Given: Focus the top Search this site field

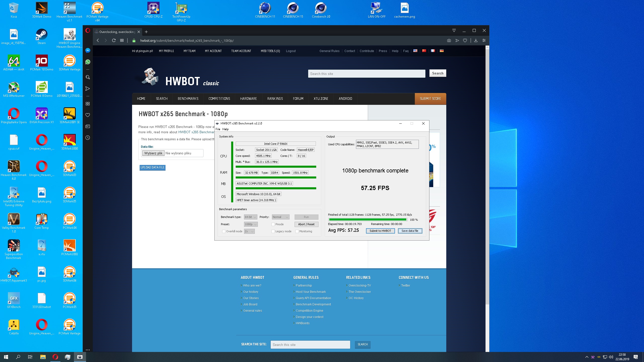Looking at the screenshot, I should coord(367,74).
